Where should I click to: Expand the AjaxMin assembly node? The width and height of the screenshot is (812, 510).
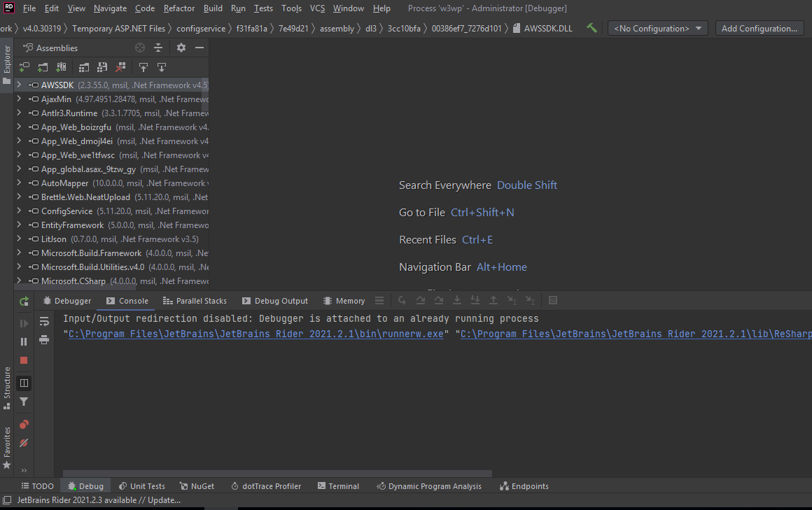[x=19, y=99]
